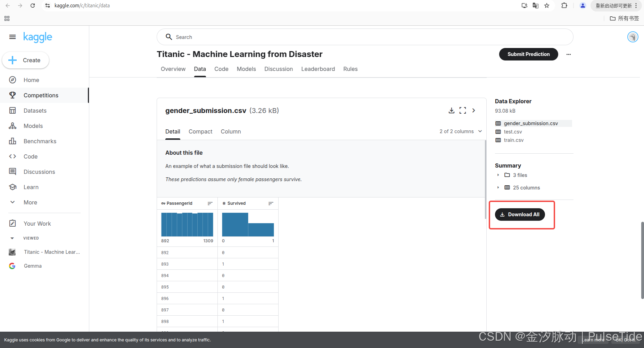Collapse the VIEWED section
The width and height of the screenshot is (644, 348).
click(x=12, y=238)
